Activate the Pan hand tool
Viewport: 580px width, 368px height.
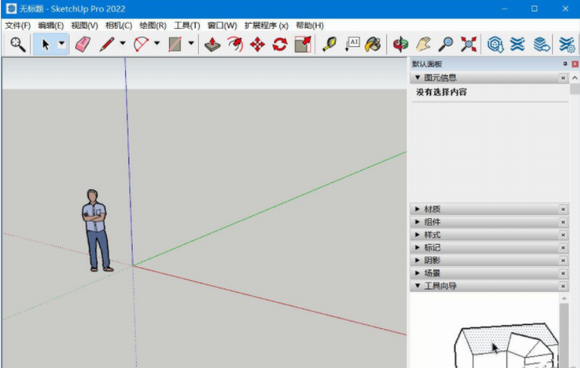coord(423,44)
